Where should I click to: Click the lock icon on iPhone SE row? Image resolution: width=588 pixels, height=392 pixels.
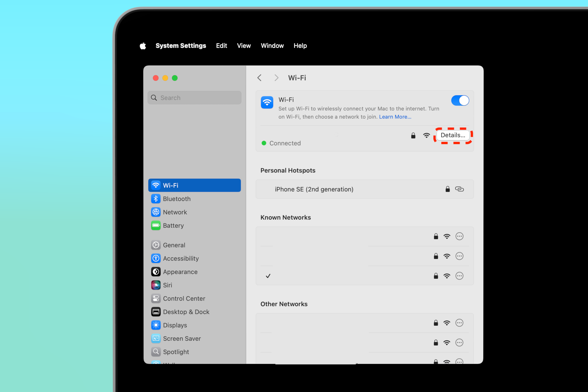(447, 189)
